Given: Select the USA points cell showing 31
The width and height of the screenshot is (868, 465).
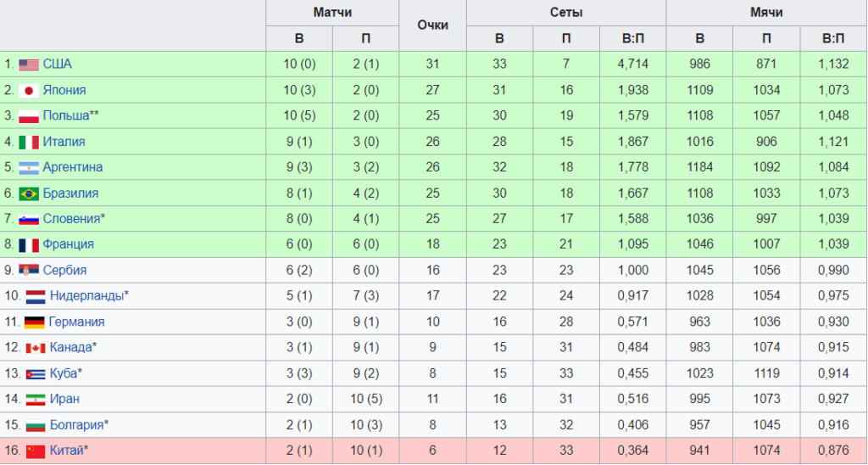Looking at the screenshot, I should point(432,64).
